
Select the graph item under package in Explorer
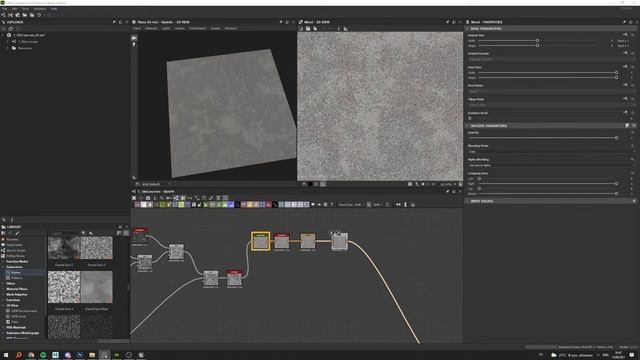(28, 42)
